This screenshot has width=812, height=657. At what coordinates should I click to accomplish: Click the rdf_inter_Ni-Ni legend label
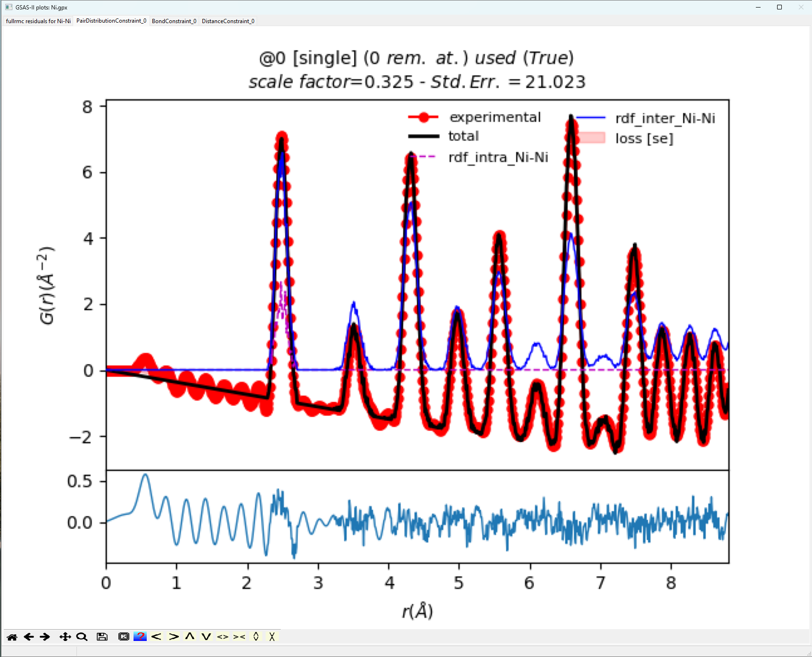665,118
